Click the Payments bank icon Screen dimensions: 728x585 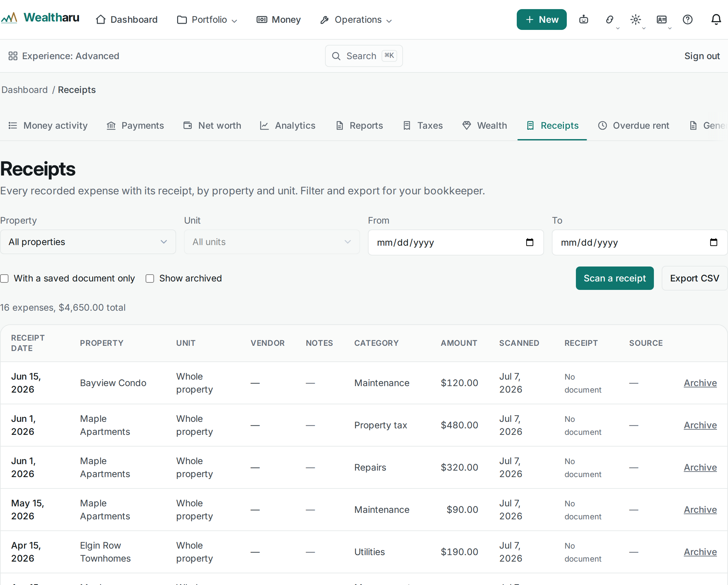tap(111, 126)
